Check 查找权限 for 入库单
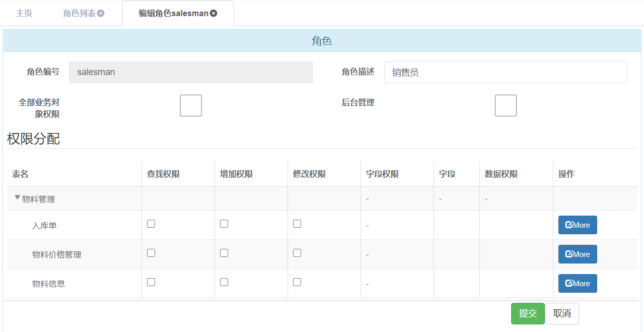This screenshot has height=332, width=644. [151, 224]
